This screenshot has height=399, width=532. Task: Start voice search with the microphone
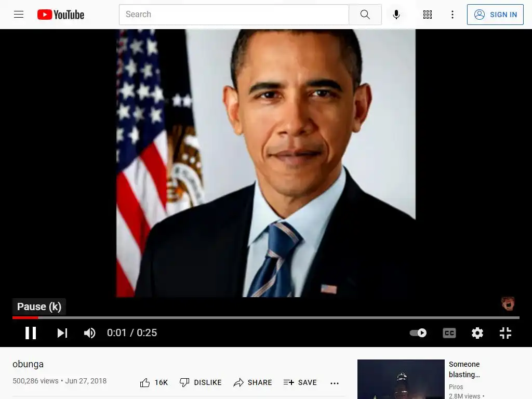point(396,14)
